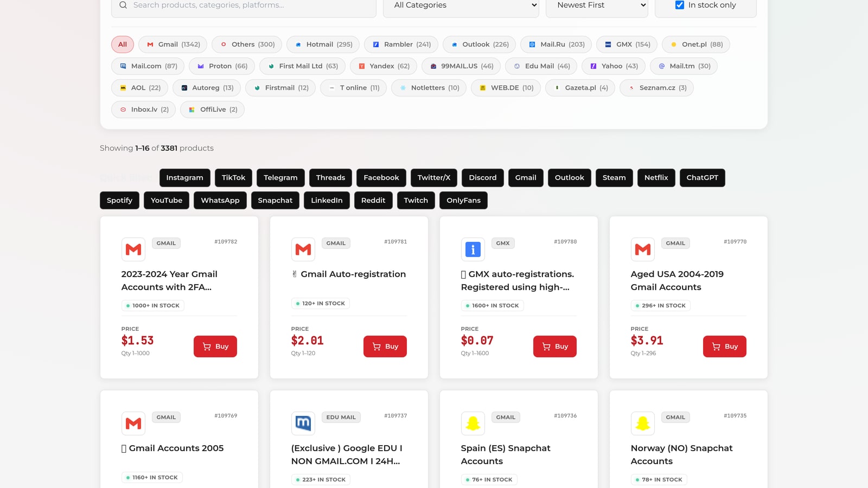Image resolution: width=868 pixels, height=488 pixels.
Task: Click the Discord quick filter button
Action: (483, 178)
